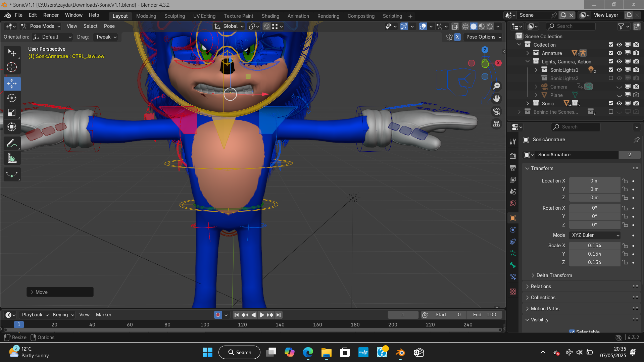Click the pan view hand icon
The height and width of the screenshot is (362, 644).
pyautogui.click(x=496, y=99)
